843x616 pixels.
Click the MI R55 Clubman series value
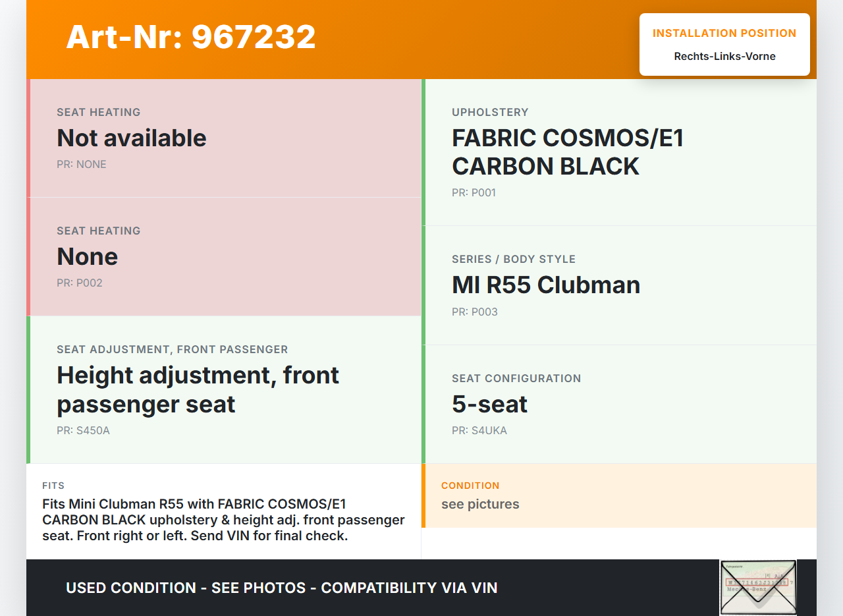(x=546, y=285)
